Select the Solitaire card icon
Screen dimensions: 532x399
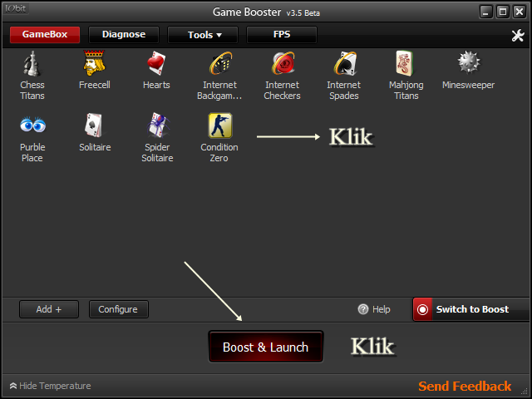pos(94,126)
